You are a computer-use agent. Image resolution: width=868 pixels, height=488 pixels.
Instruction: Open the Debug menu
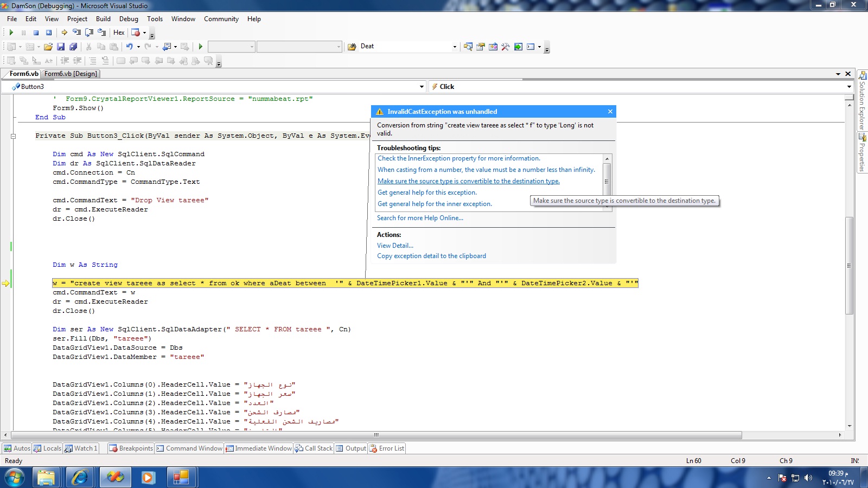(x=129, y=19)
